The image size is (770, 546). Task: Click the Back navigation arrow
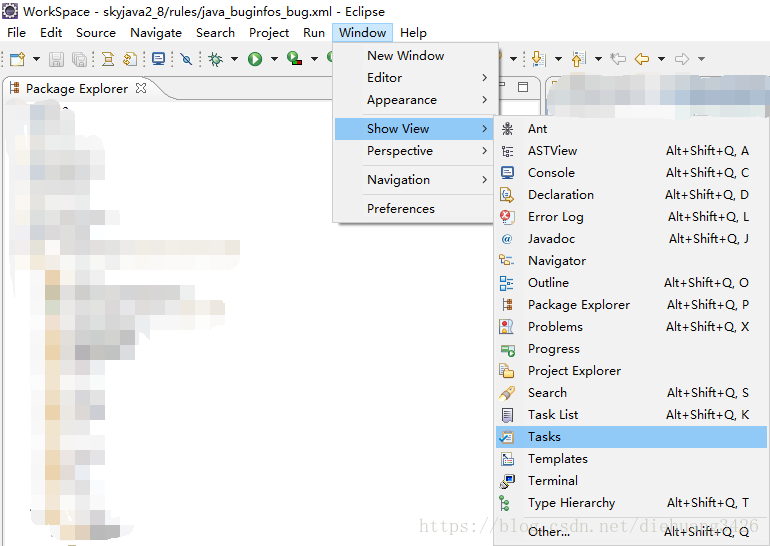click(642, 59)
